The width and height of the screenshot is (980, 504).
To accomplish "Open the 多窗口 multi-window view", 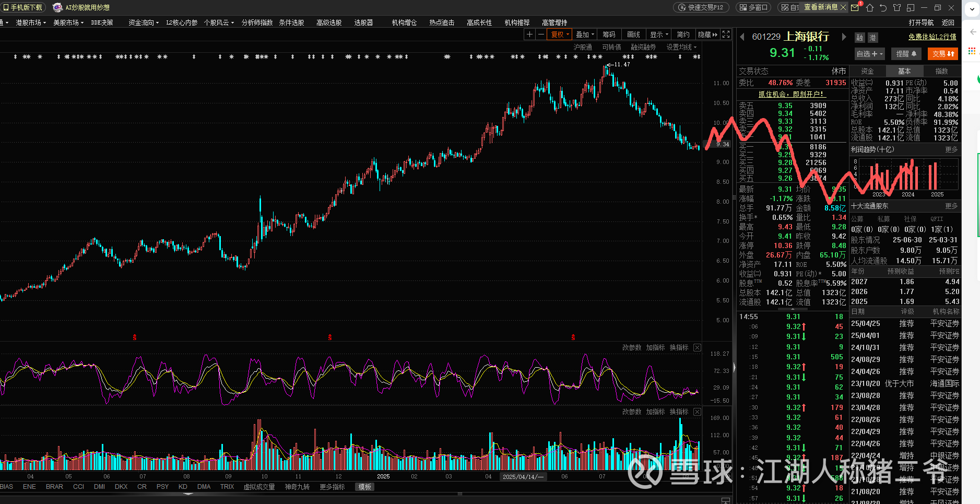I will 753,7.
